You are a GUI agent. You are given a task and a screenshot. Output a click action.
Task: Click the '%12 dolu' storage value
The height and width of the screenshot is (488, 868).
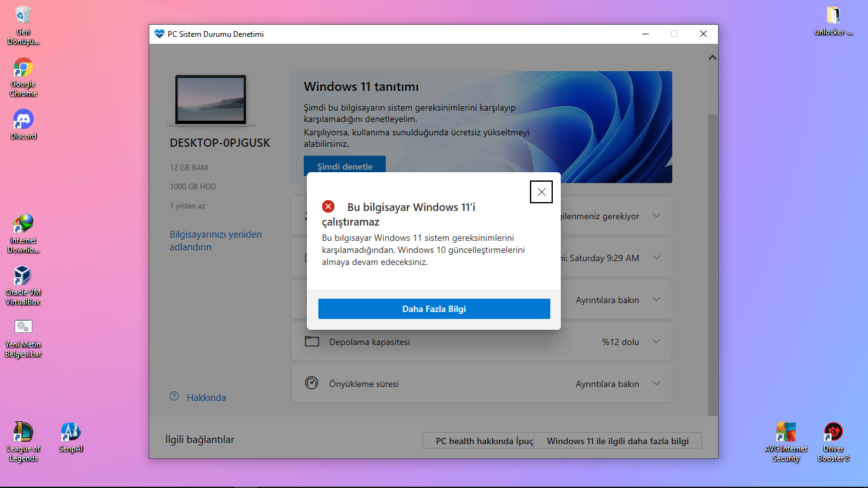[621, 342]
